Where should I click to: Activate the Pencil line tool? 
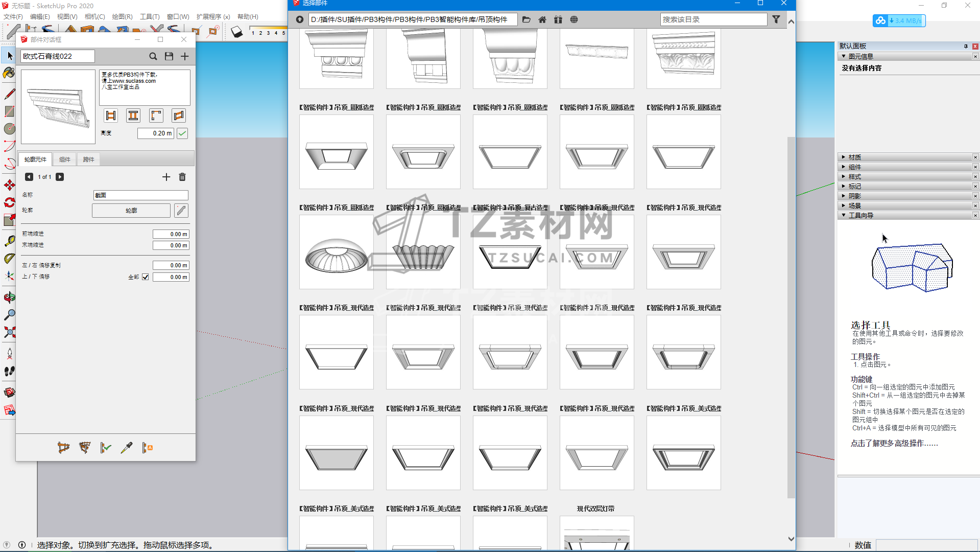click(10, 94)
